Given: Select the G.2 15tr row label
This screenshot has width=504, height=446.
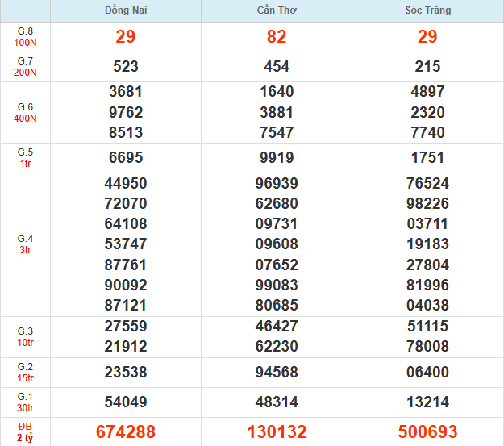Looking at the screenshot, I should [x=25, y=373].
